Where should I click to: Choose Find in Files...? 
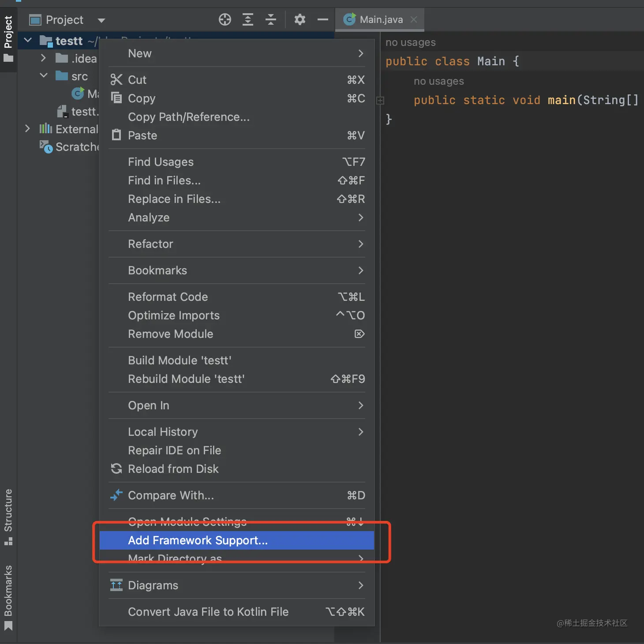point(237,180)
